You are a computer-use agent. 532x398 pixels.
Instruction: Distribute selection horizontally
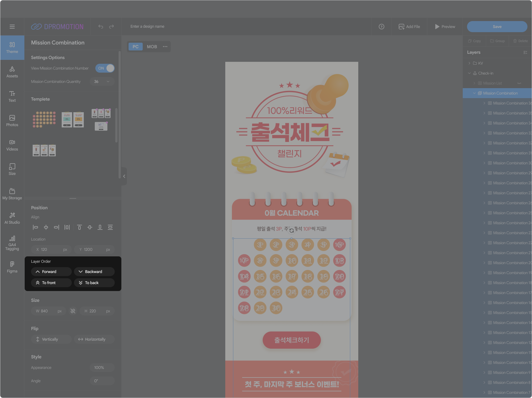tap(67, 227)
